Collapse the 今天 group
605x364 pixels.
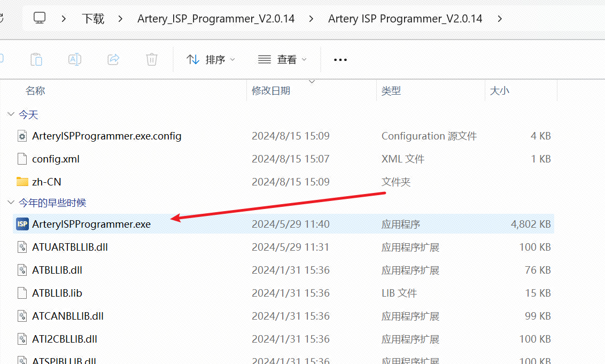pos(11,114)
